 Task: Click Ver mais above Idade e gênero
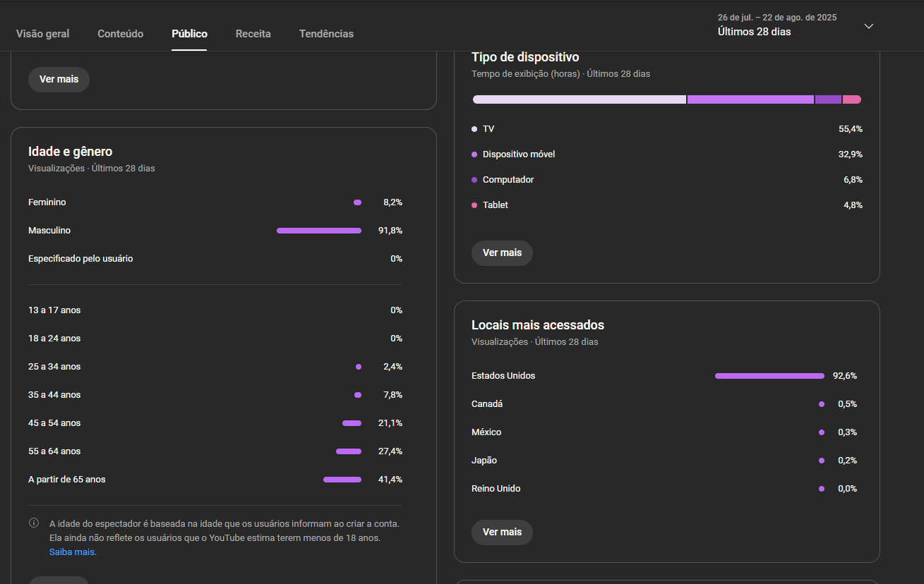59,79
